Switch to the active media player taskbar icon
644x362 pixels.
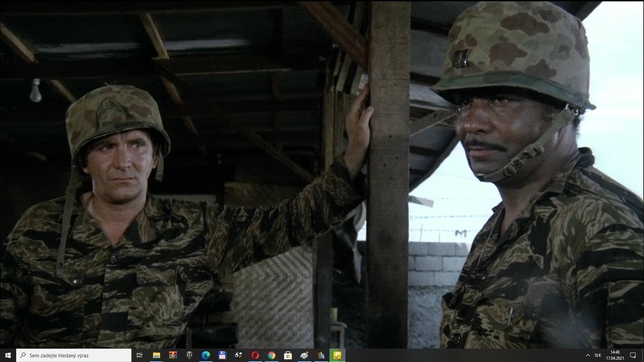click(337, 355)
